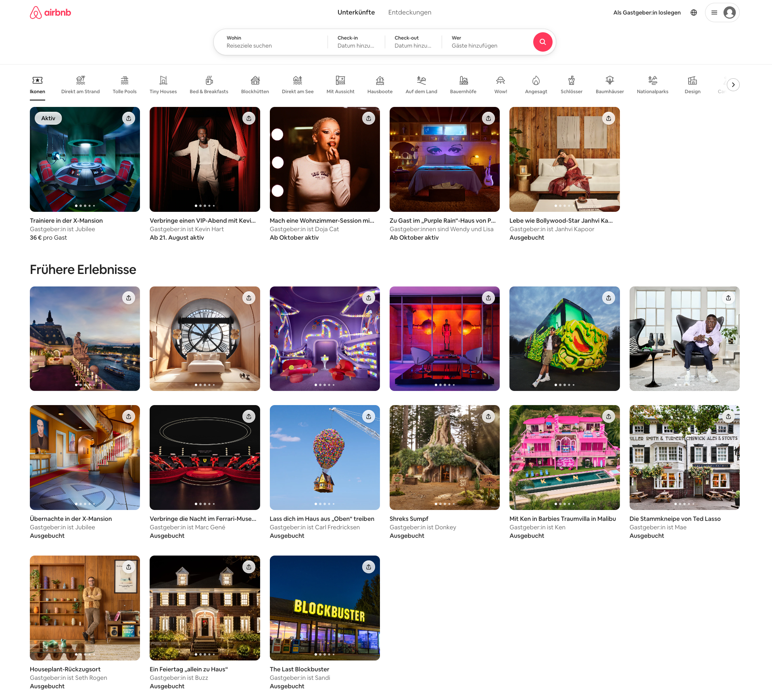Open the Check-in date picker
This screenshot has height=700, width=772.
pos(356,42)
